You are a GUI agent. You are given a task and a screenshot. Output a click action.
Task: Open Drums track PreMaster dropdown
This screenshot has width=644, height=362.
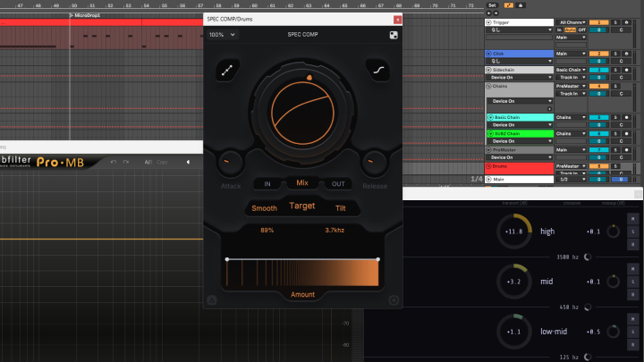pyautogui.click(x=571, y=166)
